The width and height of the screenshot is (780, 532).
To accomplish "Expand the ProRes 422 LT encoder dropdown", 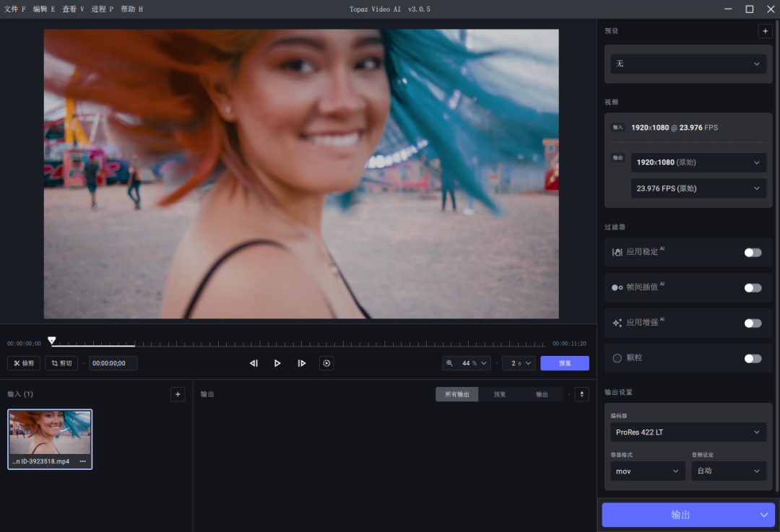I will (688, 432).
